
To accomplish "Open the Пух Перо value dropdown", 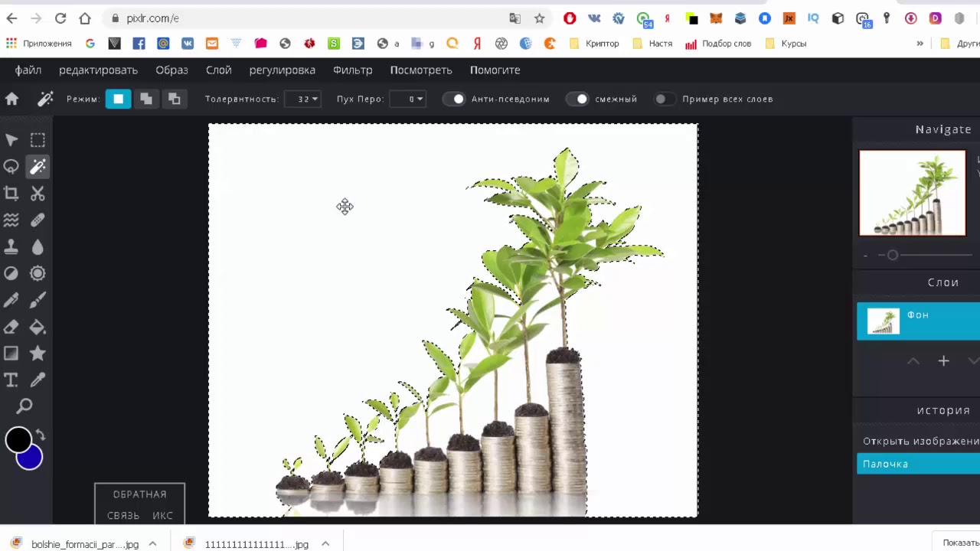I will [x=407, y=99].
